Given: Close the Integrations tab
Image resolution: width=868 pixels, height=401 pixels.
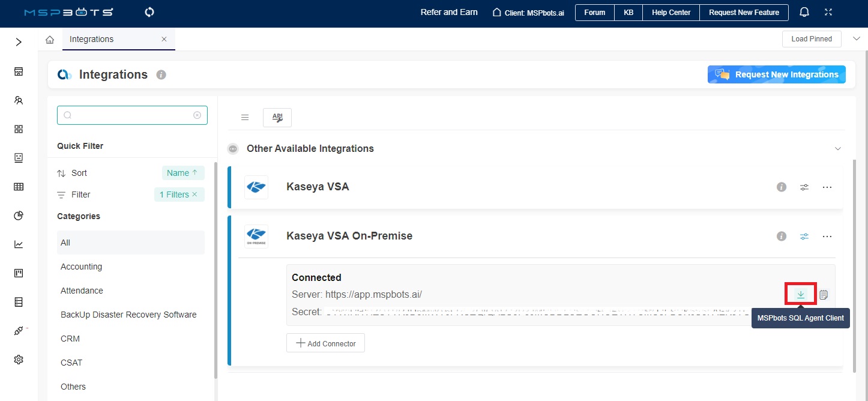Looking at the screenshot, I should (164, 39).
